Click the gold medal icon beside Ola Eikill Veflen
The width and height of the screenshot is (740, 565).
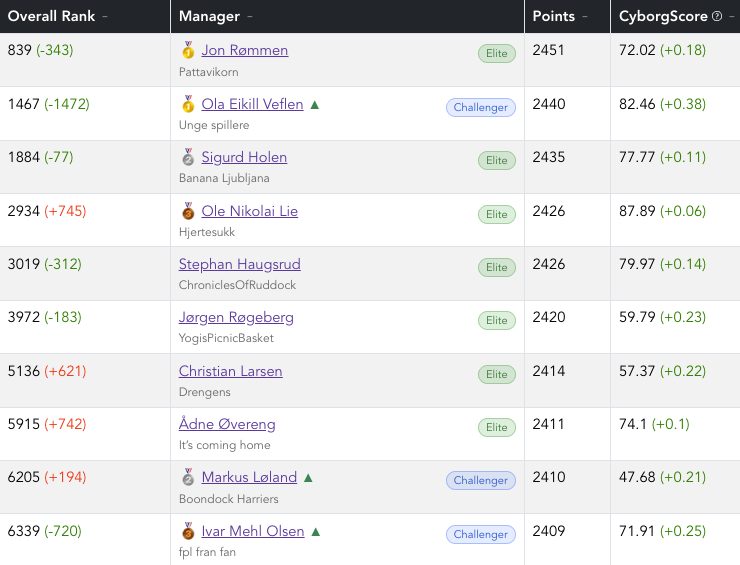click(x=188, y=103)
